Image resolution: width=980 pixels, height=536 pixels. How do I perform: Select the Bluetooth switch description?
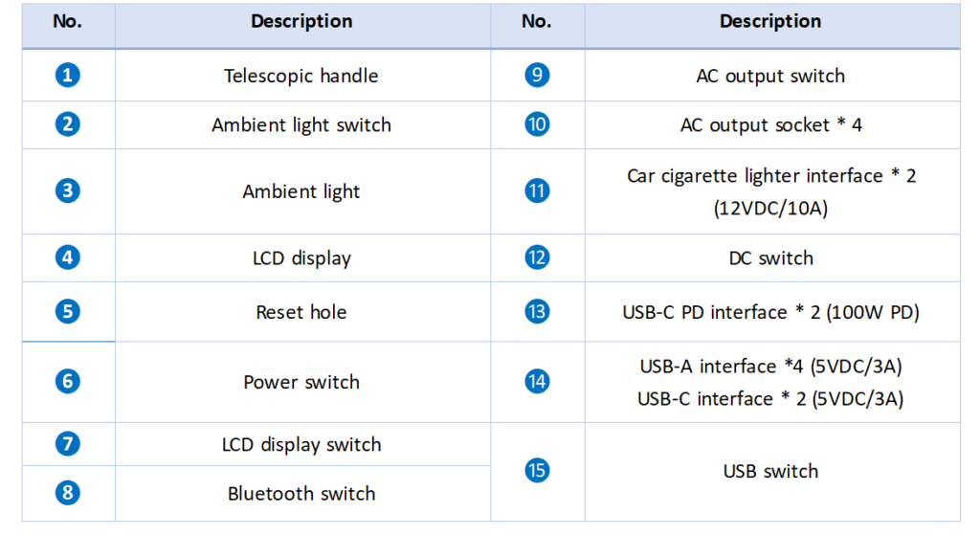tap(301, 494)
